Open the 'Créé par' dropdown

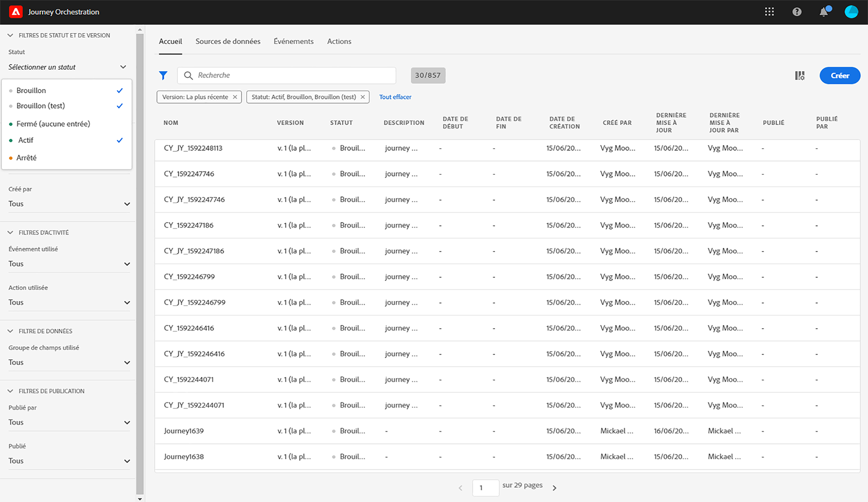[69, 204]
